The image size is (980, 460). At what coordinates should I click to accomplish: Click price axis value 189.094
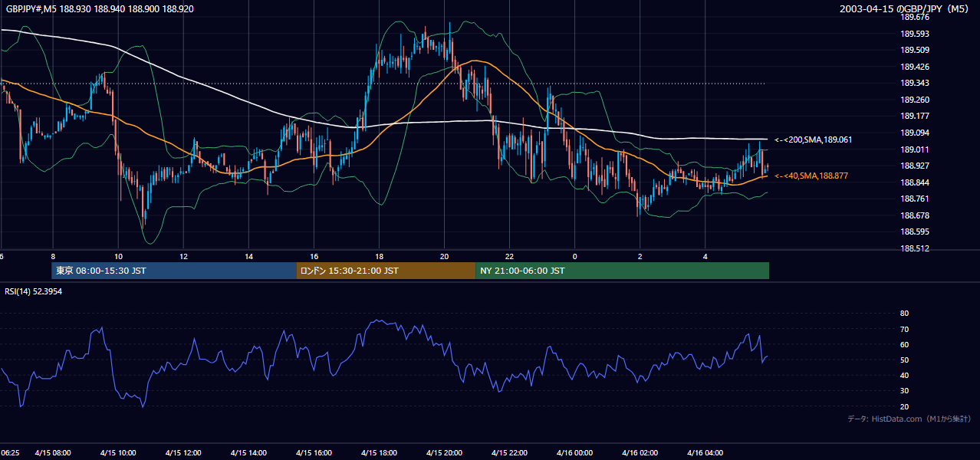(915, 133)
